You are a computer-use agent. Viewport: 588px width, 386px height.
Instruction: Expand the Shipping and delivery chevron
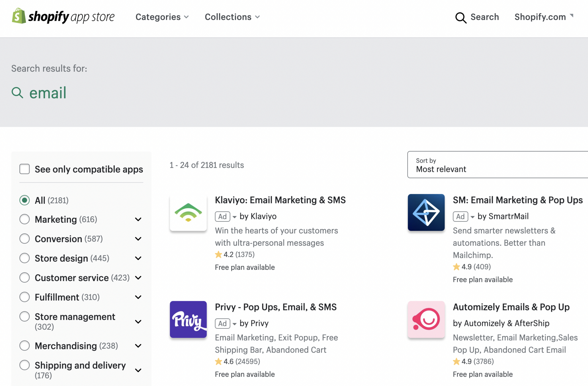(138, 370)
